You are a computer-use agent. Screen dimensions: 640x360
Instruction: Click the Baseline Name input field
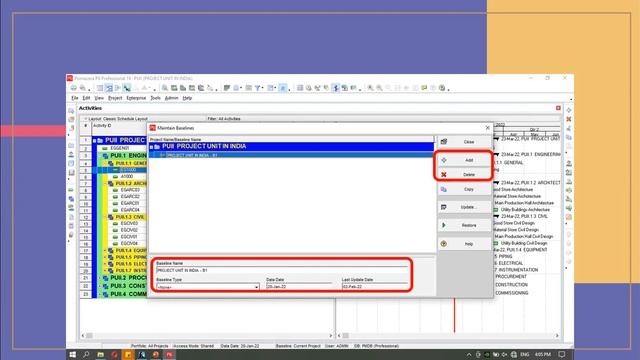click(282, 270)
